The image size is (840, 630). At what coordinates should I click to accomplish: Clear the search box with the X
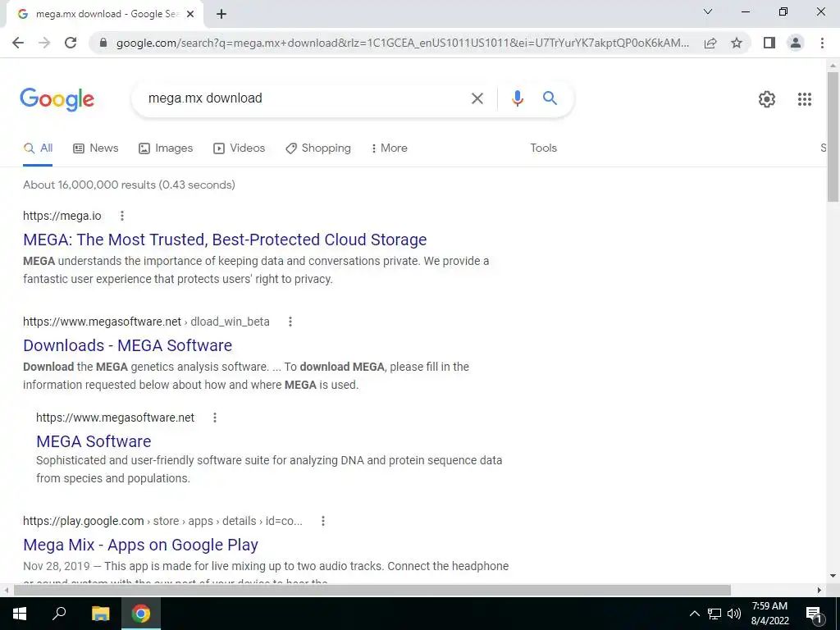(477, 98)
